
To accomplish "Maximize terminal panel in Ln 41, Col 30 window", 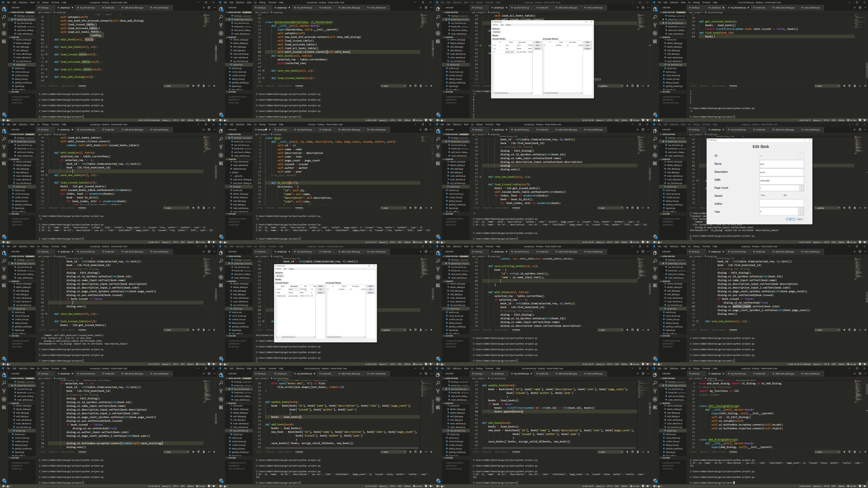I will coord(209,86).
